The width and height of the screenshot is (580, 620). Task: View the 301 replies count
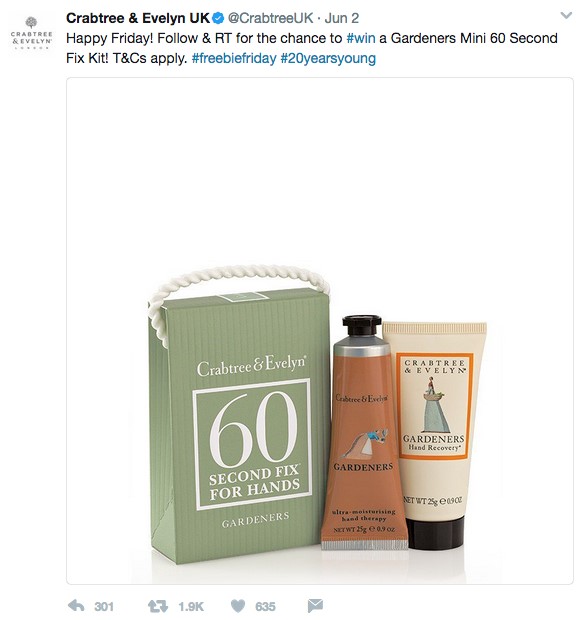tap(104, 606)
